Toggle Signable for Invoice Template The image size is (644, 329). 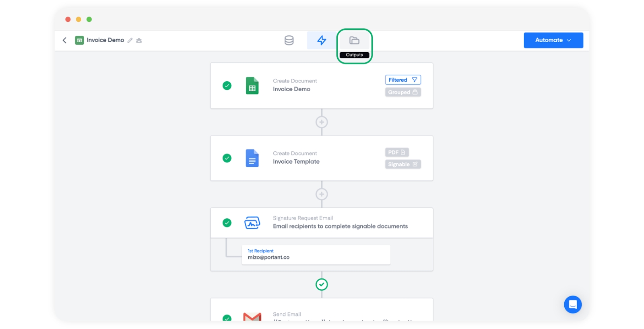pyautogui.click(x=402, y=164)
